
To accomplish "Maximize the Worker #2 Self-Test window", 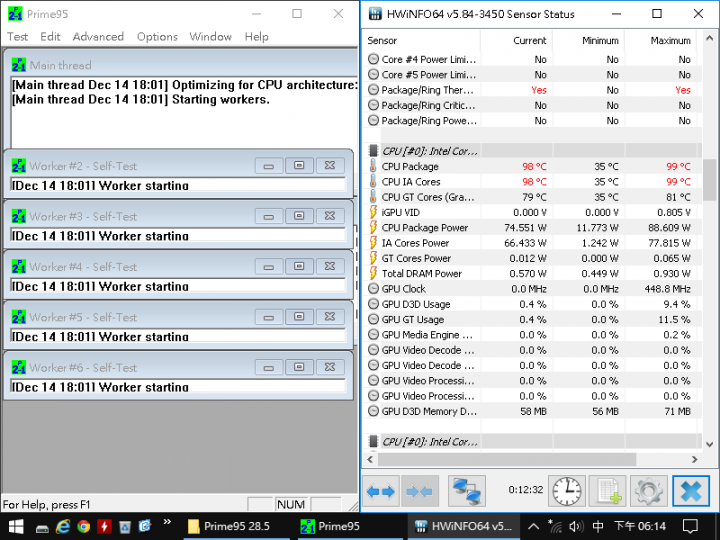I will pos(299,166).
